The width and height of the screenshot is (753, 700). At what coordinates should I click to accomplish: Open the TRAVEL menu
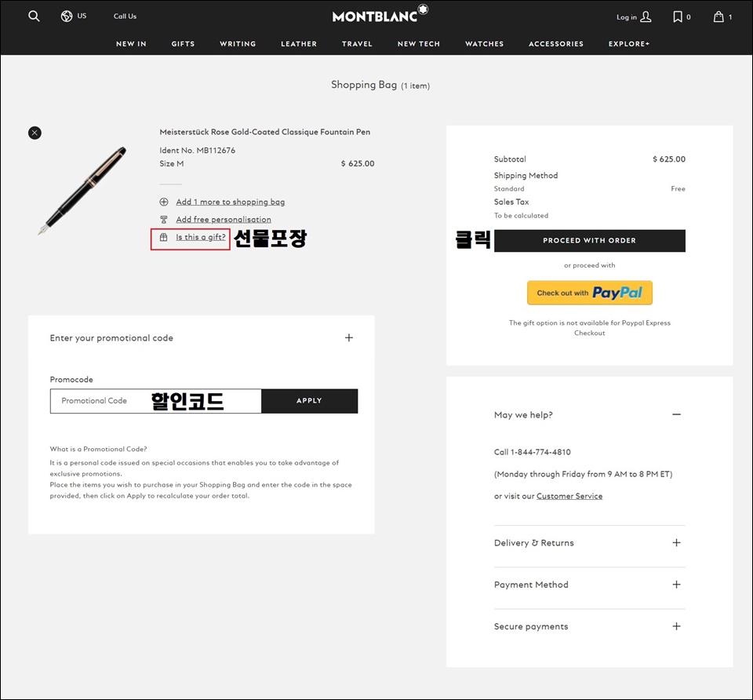coord(357,44)
